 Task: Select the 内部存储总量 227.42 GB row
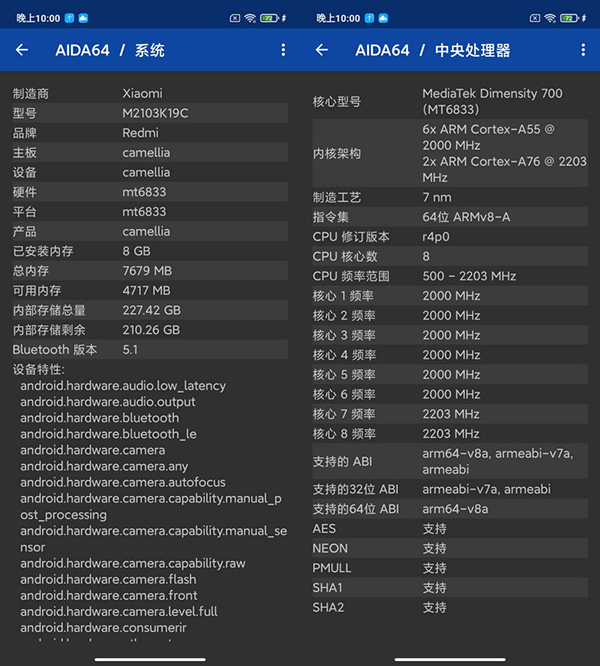[150, 310]
